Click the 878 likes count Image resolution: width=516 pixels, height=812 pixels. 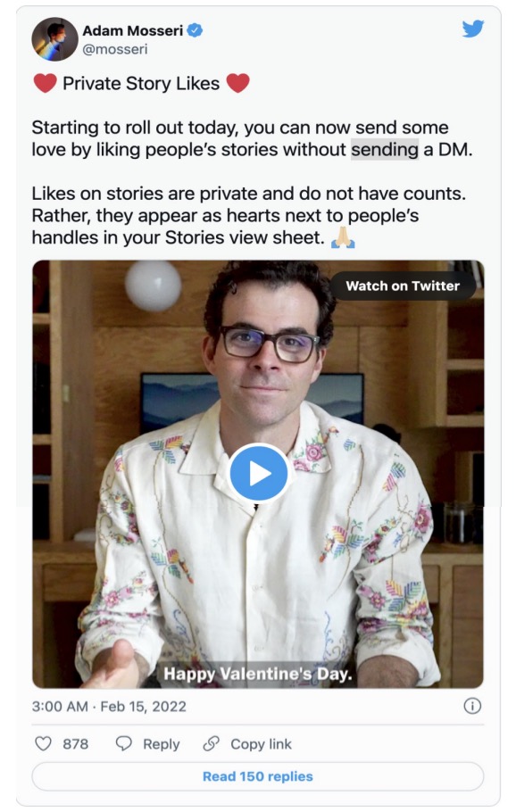pos(76,744)
